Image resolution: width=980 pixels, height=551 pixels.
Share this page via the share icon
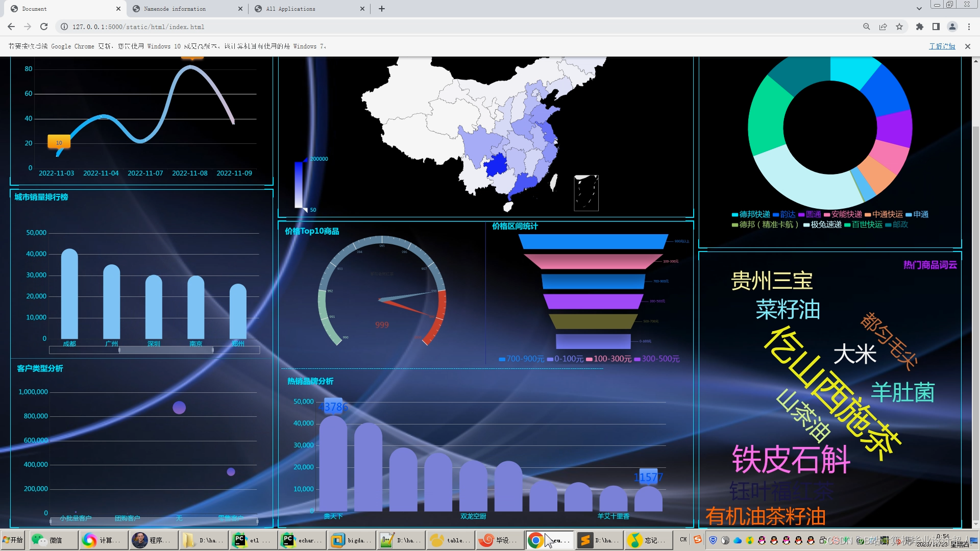pos(883,27)
